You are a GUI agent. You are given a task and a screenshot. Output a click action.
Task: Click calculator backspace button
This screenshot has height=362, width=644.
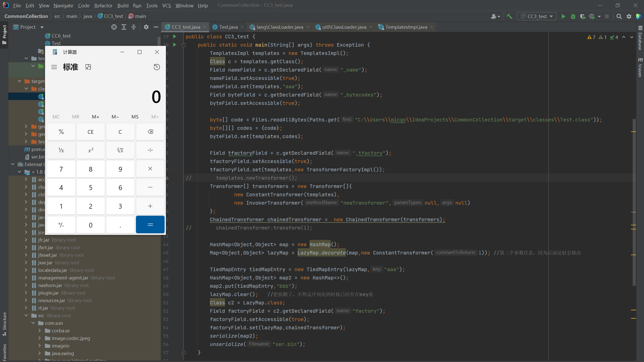150,132
